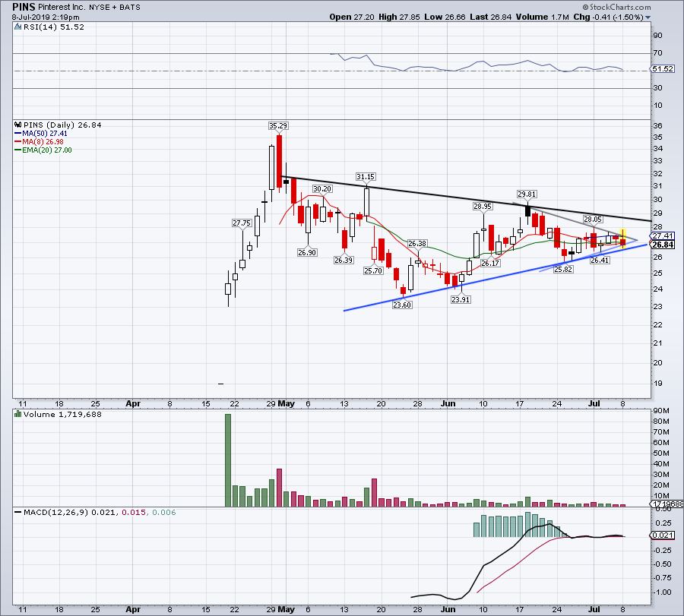Click the RSI chart icon beside RSI(14)
The image size is (684, 616).
point(17,27)
